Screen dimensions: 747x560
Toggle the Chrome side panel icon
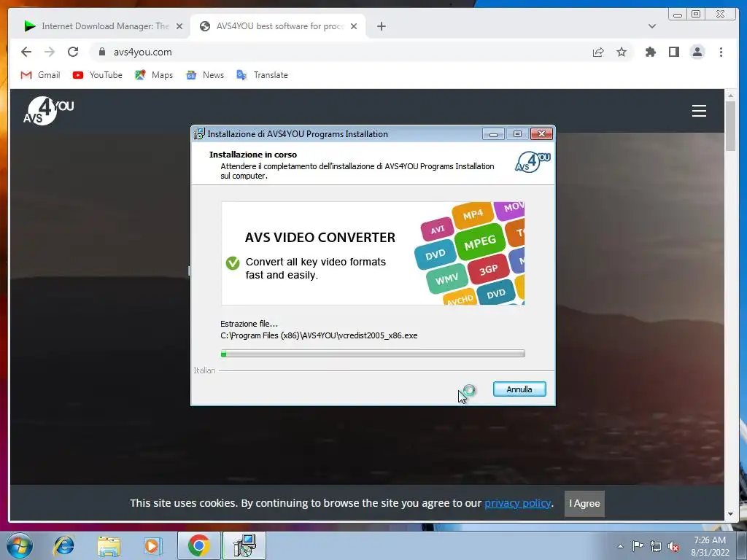[673, 52]
